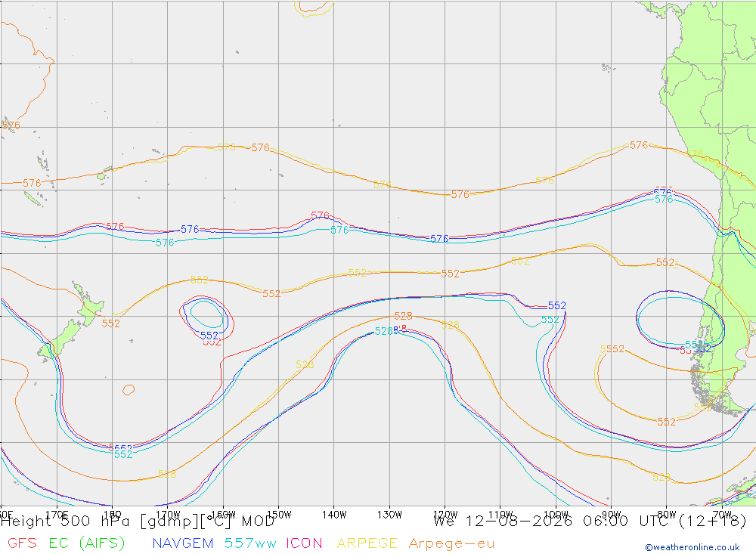Select the 70W longitude label
The height and width of the screenshot is (554, 756).
(x=722, y=515)
